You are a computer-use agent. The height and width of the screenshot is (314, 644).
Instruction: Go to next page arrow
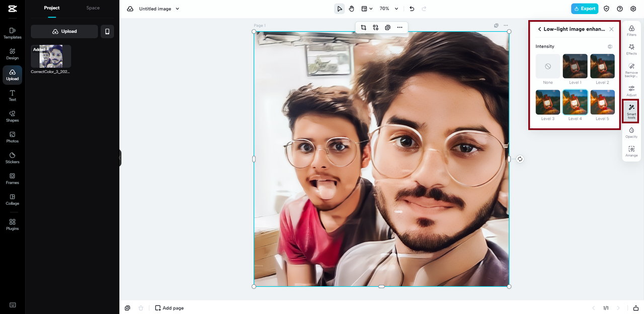(618, 308)
